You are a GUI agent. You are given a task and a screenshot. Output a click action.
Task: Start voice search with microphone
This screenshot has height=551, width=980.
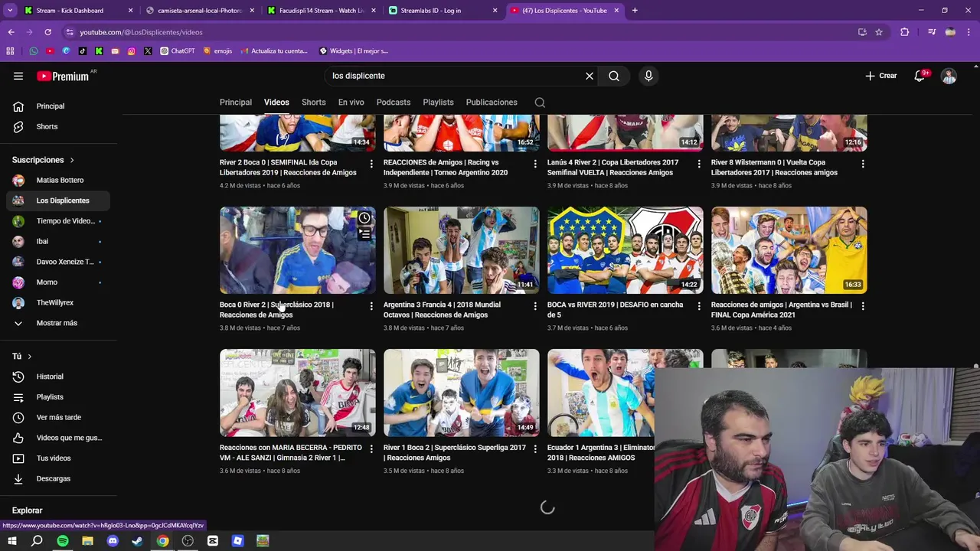coord(648,76)
